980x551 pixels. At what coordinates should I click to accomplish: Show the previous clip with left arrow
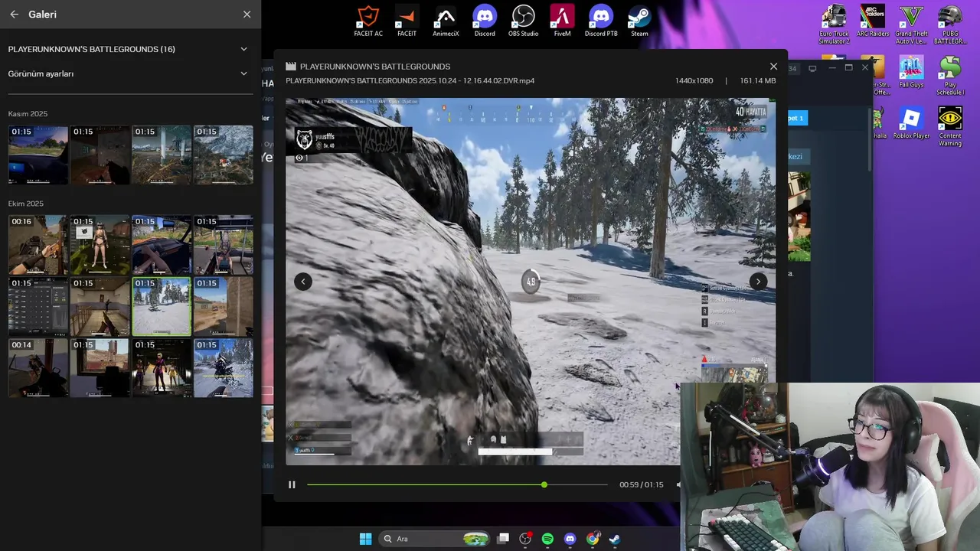(303, 281)
